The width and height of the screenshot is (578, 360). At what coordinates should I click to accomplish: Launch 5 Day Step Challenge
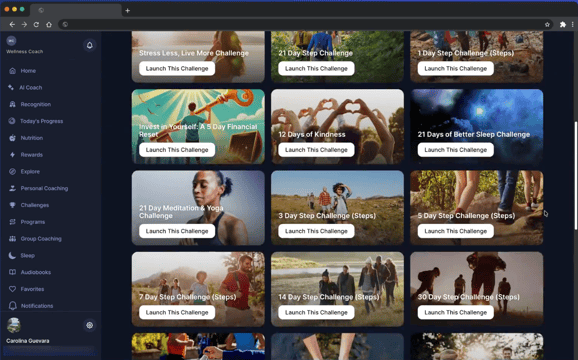456,231
